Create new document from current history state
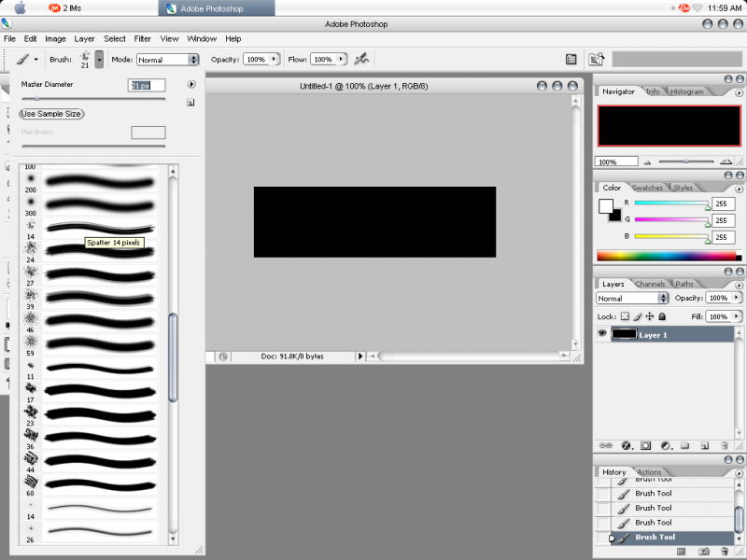 682,552
